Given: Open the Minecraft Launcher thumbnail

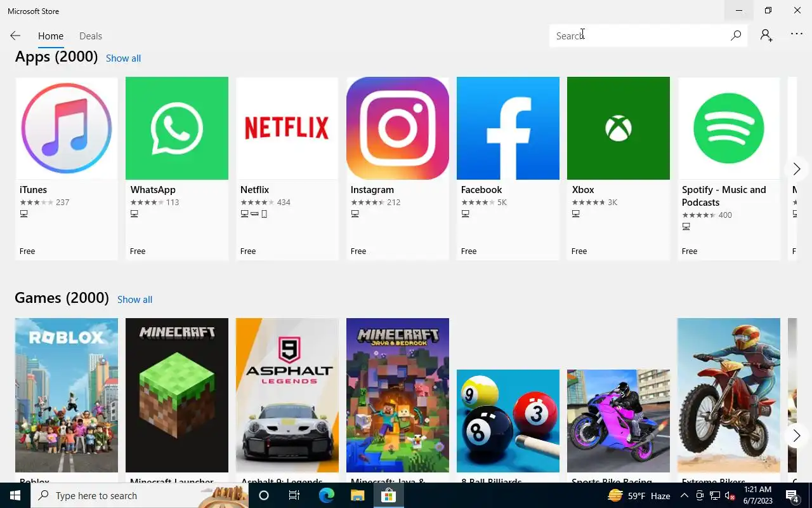Looking at the screenshot, I should [177, 395].
